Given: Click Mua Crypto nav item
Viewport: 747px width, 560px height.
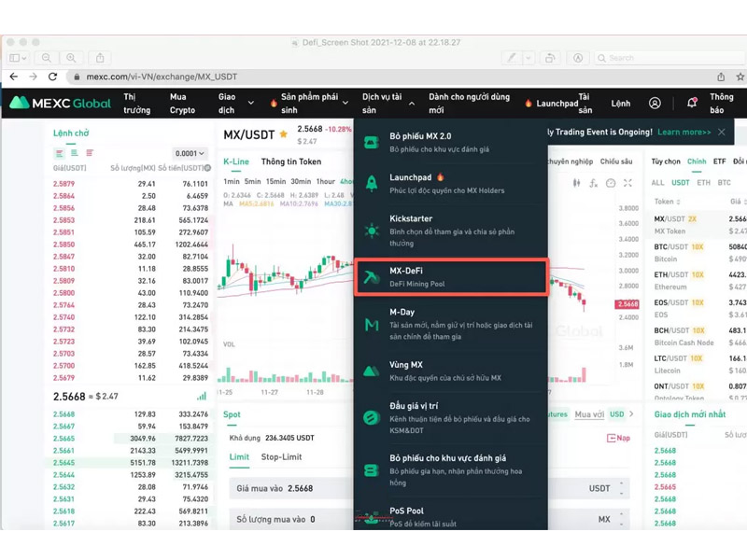Looking at the screenshot, I should click(182, 103).
